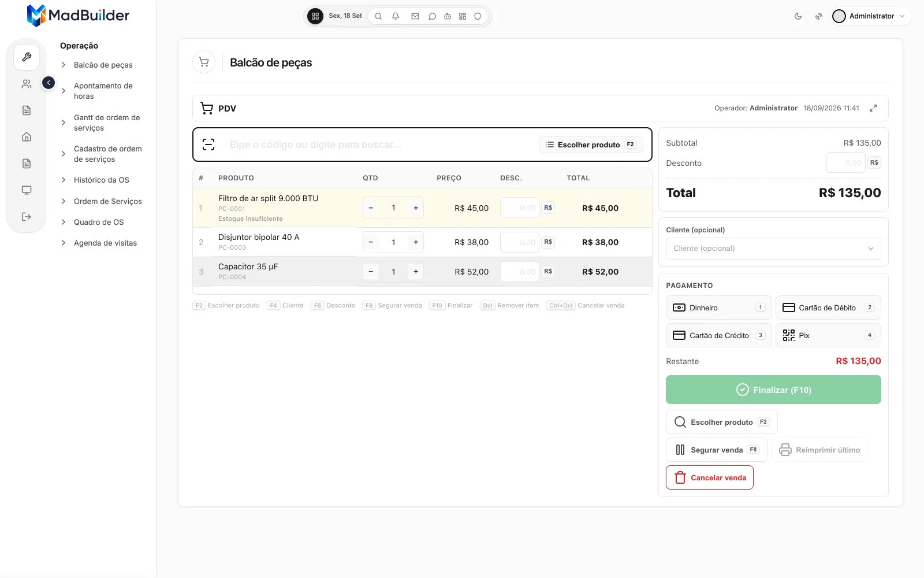Toggle R$ discount type for Capacitor row
Viewport: 924px width, 578px height.
pos(548,271)
